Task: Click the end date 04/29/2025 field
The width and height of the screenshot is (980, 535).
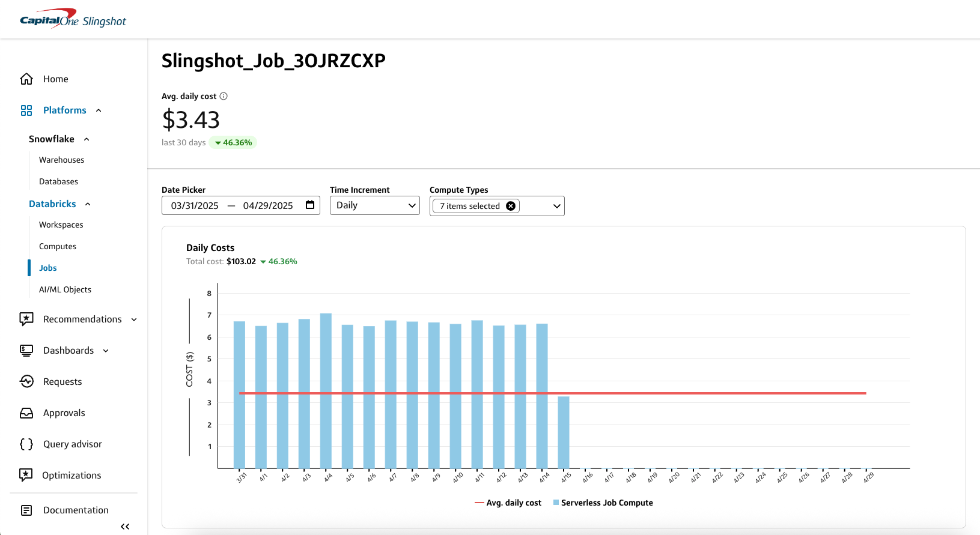Action: [x=268, y=205]
